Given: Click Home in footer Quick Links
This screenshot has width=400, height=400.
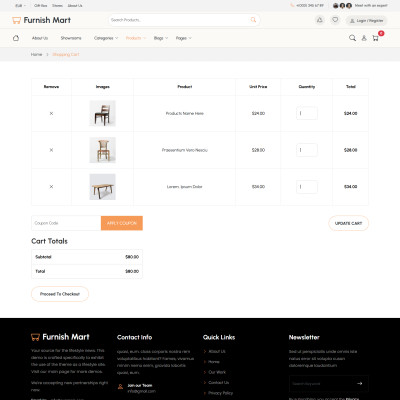Looking at the screenshot, I should (214, 362).
